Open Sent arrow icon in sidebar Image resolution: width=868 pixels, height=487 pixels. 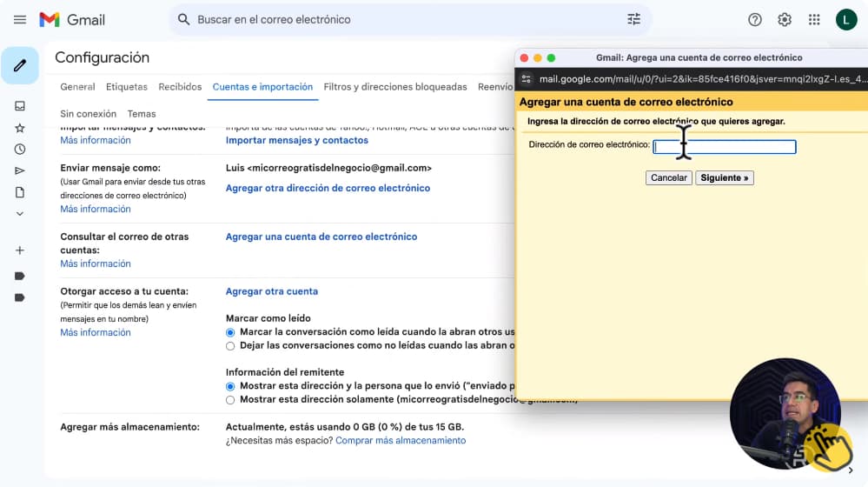click(20, 170)
